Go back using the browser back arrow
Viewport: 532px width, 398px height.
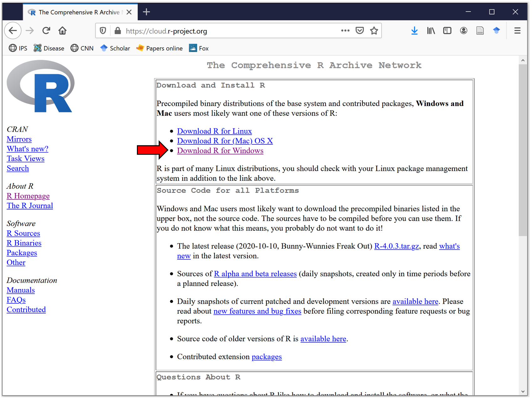tap(13, 31)
